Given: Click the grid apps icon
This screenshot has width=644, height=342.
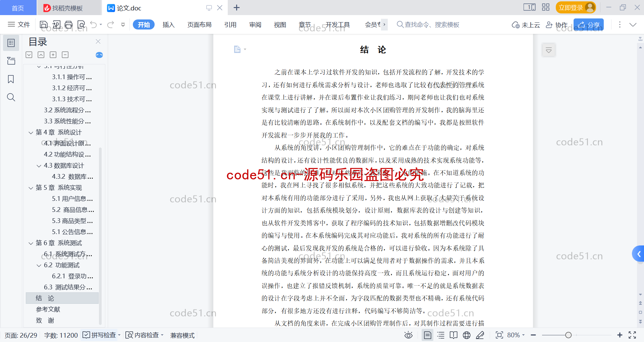Looking at the screenshot, I should click(546, 7).
